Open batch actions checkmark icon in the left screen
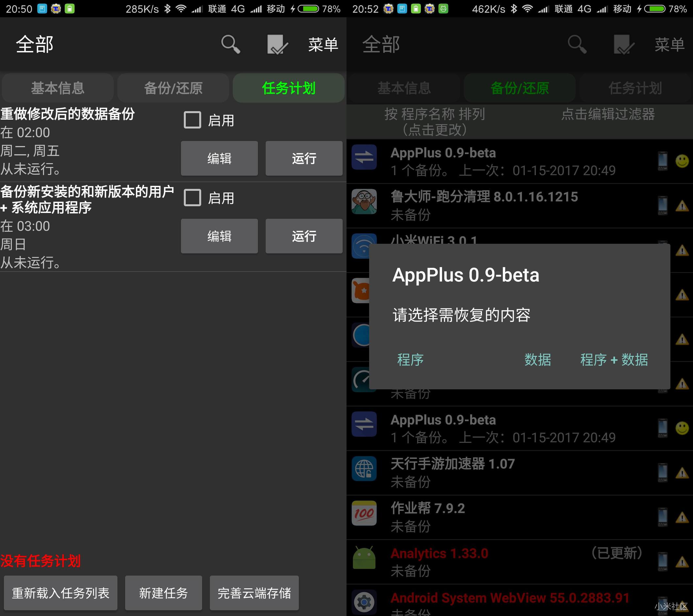The height and width of the screenshot is (616, 693). [x=277, y=44]
